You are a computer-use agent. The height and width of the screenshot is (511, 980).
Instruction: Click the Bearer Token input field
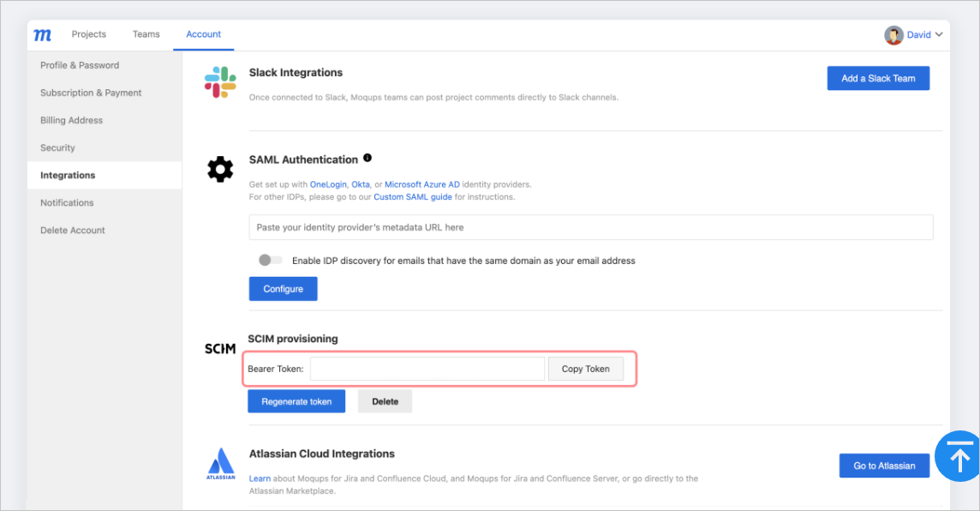click(x=427, y=369)
